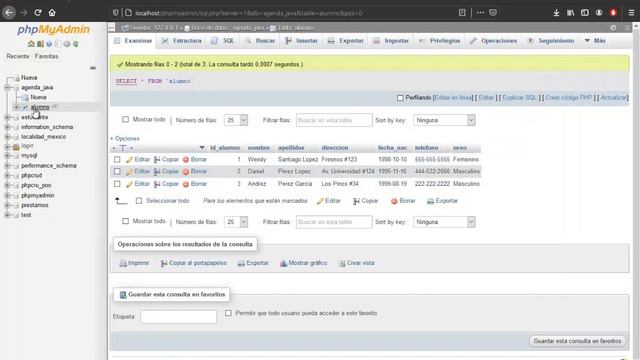Click Explicar SQL link

pyautogui.click(x=520, y=98)
